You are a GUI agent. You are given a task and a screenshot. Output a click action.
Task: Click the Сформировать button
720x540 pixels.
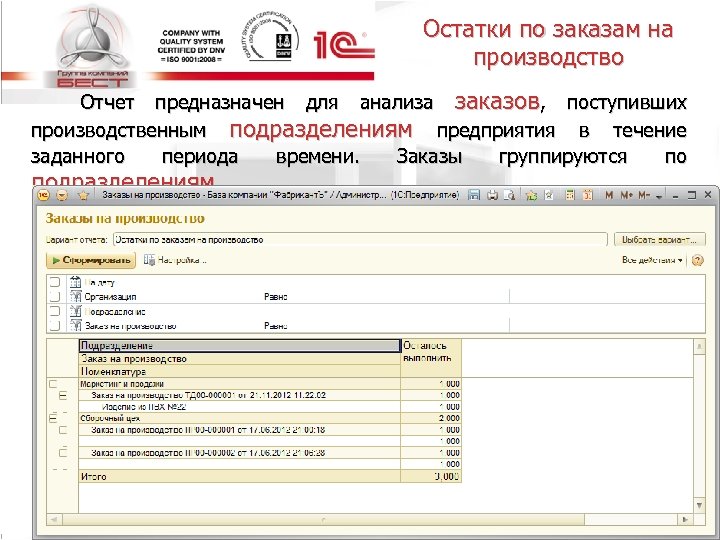click(x=91, y=260)
